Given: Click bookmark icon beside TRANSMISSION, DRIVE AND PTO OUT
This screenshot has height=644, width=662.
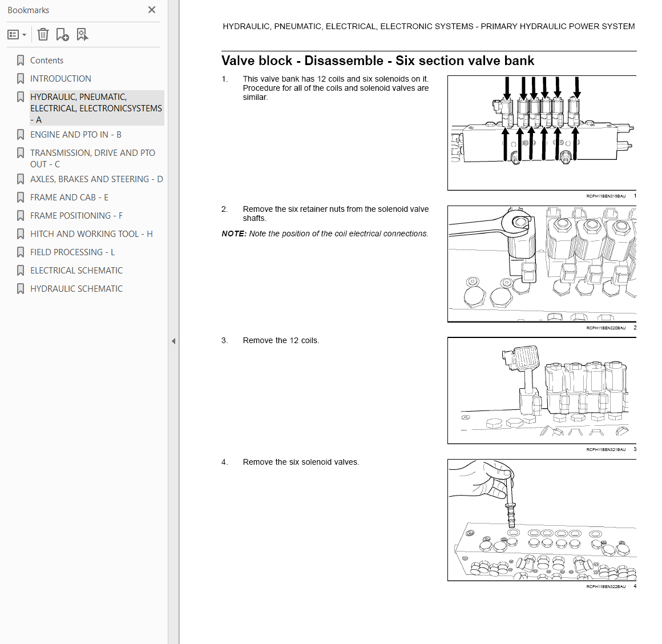Looking at the screenshot, I should pyautogui.click(x=21, y=153).
